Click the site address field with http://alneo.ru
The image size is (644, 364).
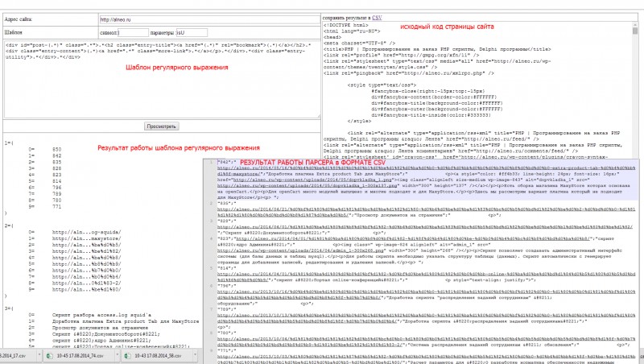tap(208, 19)
